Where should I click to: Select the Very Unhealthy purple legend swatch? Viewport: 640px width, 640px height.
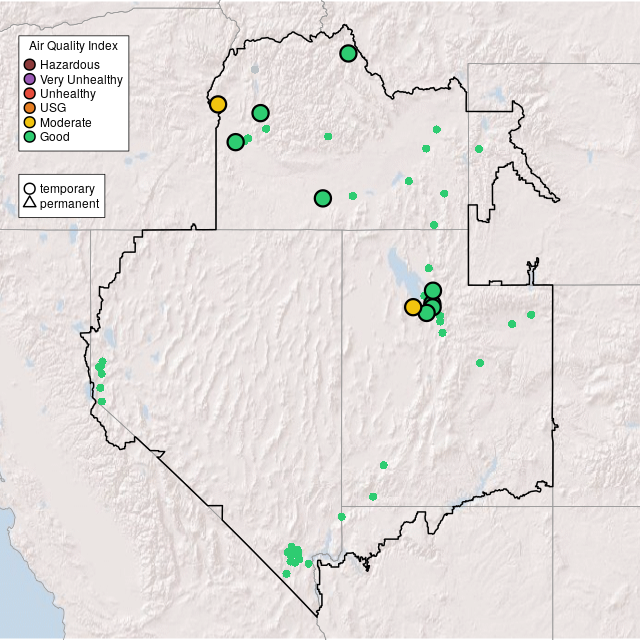click(30, 79)
